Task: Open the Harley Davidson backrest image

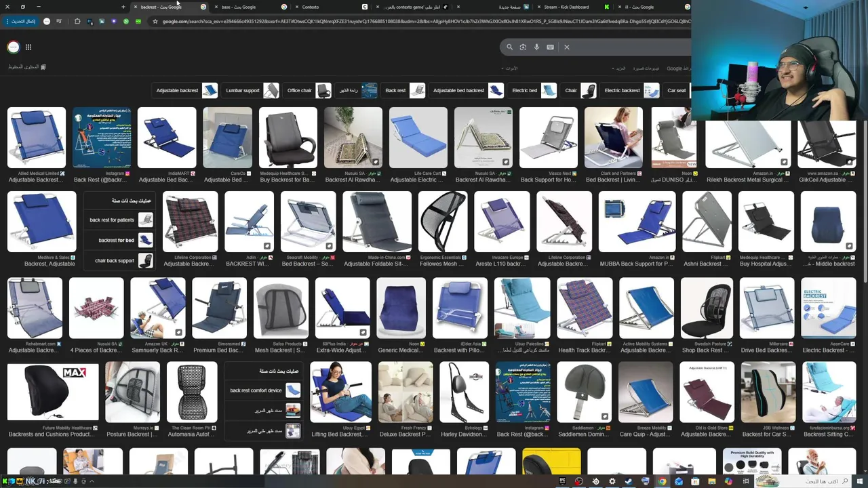Action: (x=464, y=392)
